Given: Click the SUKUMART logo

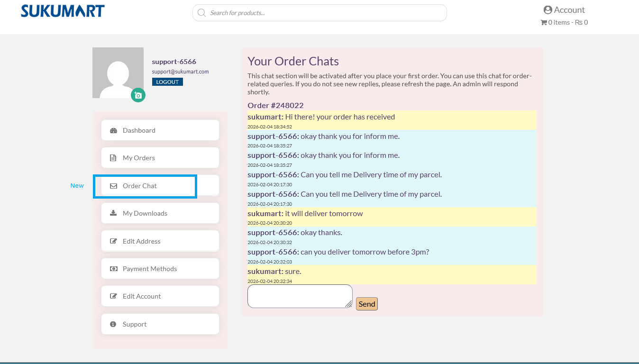Looking at the screenshot, I should tap(63, 11).
